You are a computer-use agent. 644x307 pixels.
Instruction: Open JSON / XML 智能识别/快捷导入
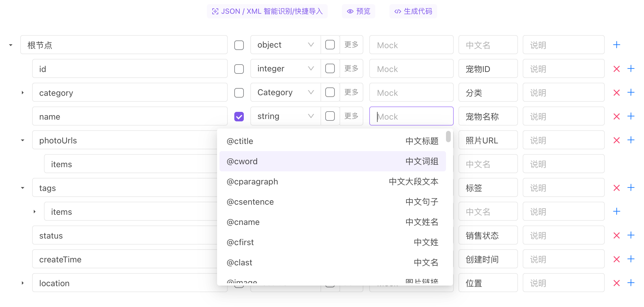pos(267,11)
